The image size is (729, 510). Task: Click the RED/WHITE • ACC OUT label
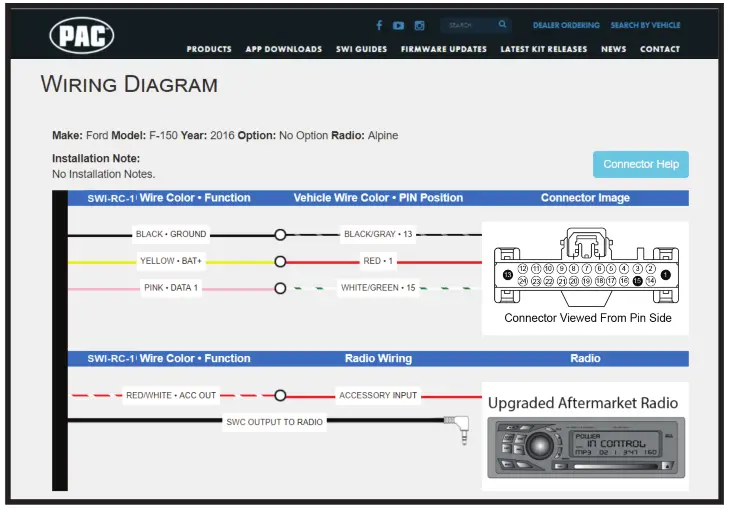point(171,395)
